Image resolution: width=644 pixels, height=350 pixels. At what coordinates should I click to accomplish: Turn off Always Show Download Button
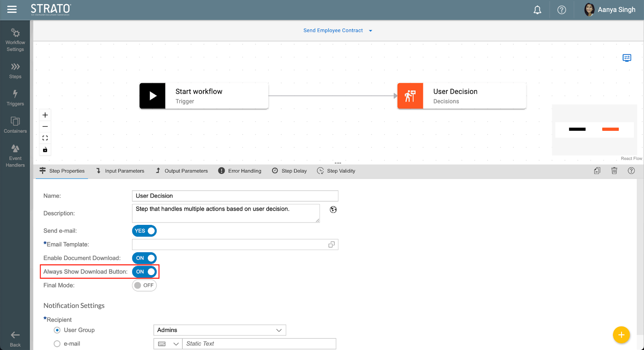click(144, 272)
